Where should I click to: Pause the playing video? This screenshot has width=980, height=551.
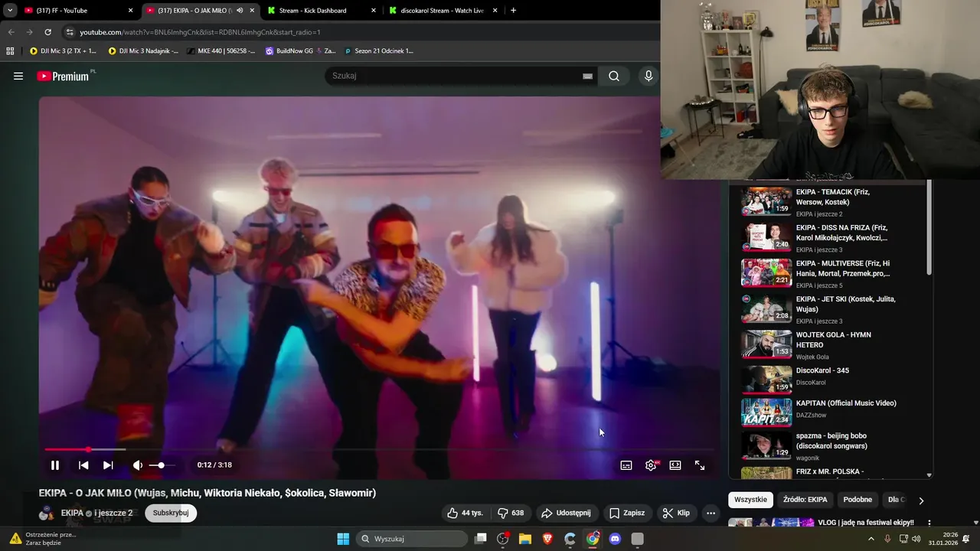point(55,465)
